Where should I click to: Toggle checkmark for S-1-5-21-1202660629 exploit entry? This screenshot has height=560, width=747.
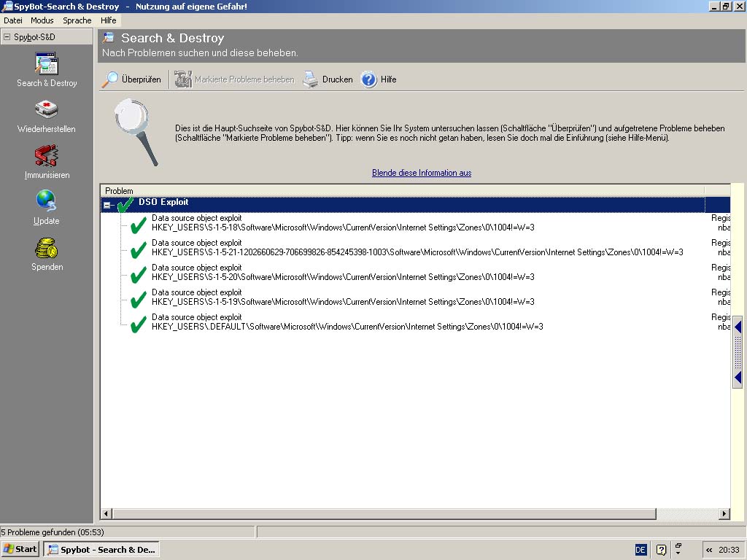tap(138, 249)
